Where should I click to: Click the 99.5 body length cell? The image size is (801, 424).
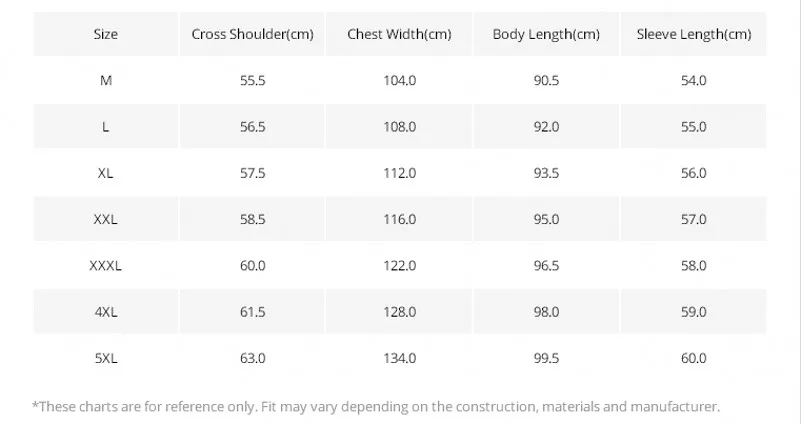coord(546,358)
